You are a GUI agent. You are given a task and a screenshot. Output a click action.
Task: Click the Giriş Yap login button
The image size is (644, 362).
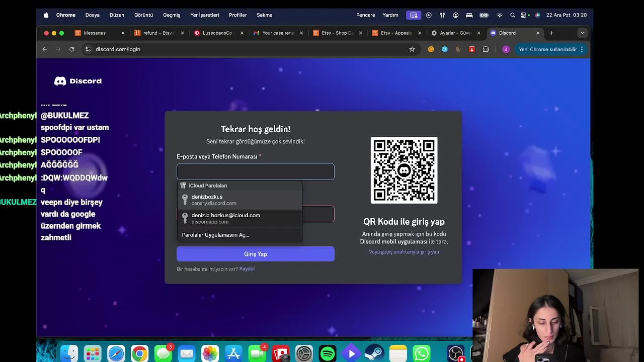(256, 254)
